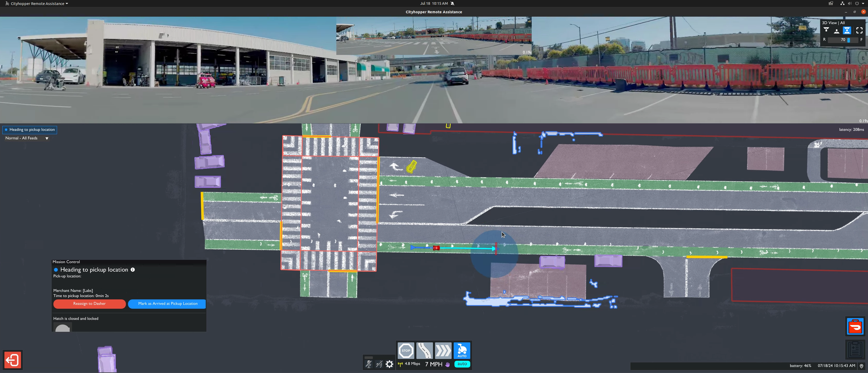The width and height of the screenshot is (868, 373).
Task: Open settings gear in bottom toolbar
Action: click(390, 364)
